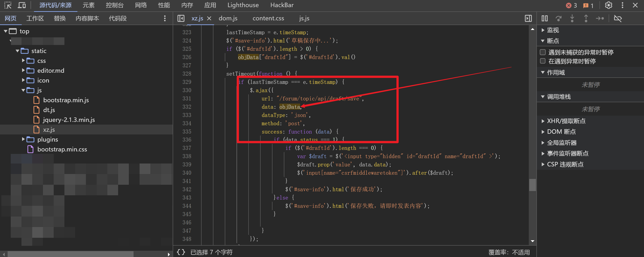Select the 工作区 workspace tab
The width and height of the screenshot is (644, 257).
coord(35,18)
